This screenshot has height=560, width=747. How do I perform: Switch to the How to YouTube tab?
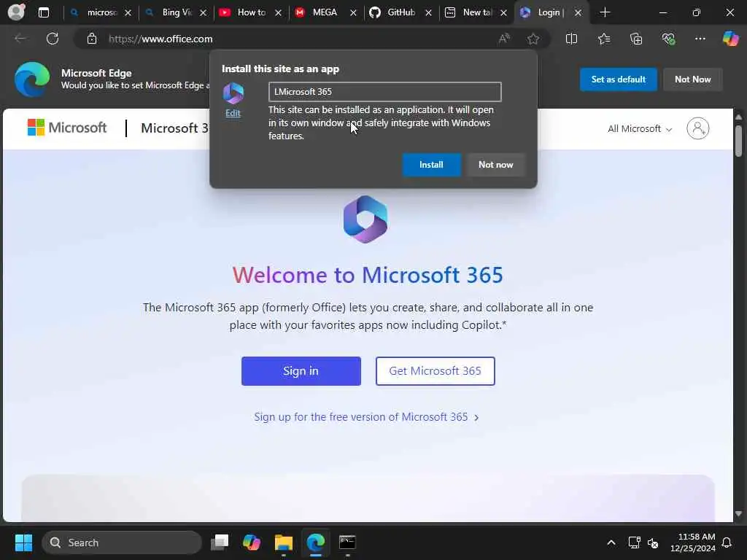[x=245, y=12]
